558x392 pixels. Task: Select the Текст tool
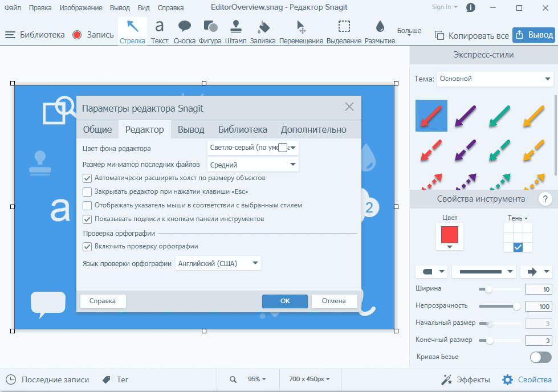point(160,32)
